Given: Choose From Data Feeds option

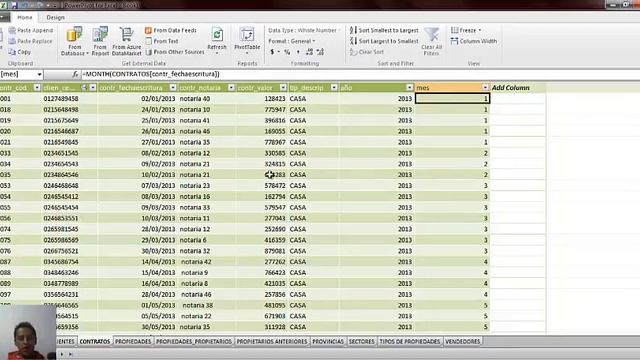Looking at the screenshot, I should click(171, 30).
